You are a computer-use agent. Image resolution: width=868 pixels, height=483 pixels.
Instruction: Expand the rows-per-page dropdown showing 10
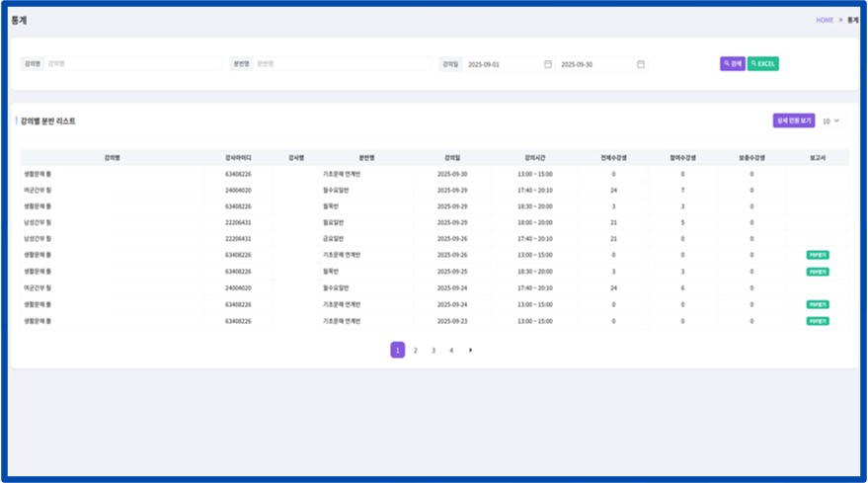point(833,121)
